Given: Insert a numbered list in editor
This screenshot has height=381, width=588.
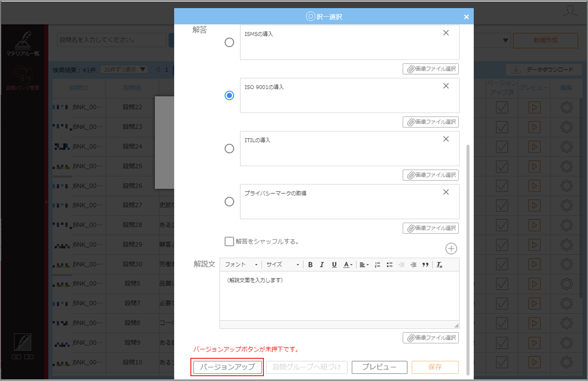Looking at the screenshot, I should click(x=377, y=265).
